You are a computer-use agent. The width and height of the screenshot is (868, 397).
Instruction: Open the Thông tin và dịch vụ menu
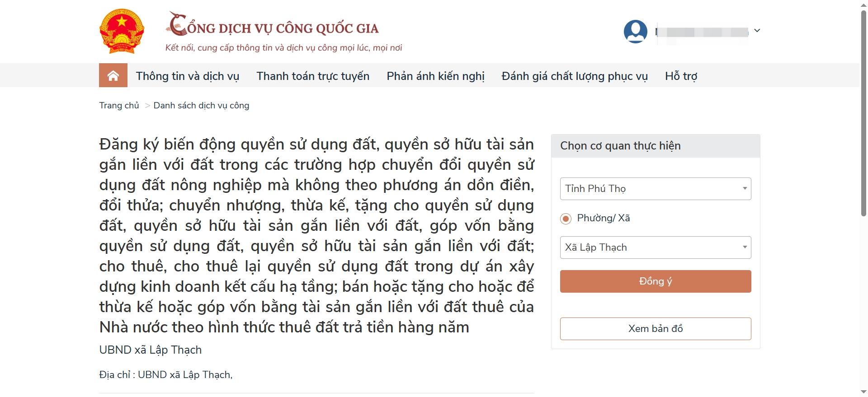pos(189,76)
